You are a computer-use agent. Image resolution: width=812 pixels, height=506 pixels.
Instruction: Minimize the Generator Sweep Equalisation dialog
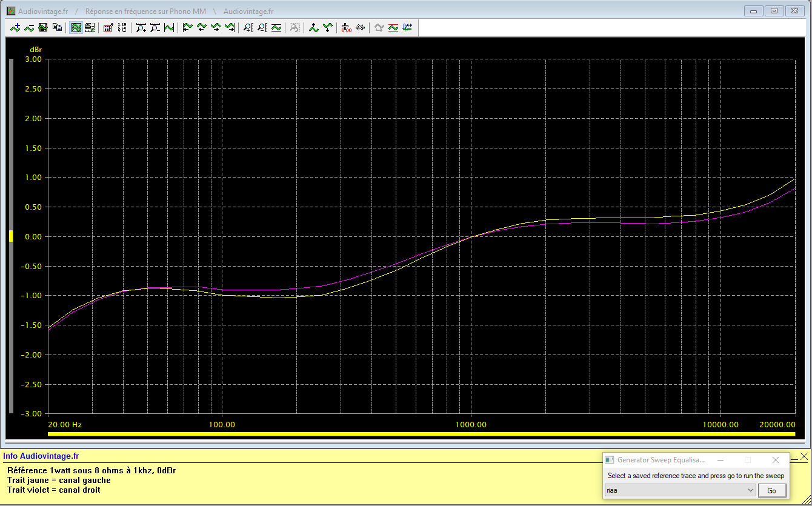pos(720,460)
